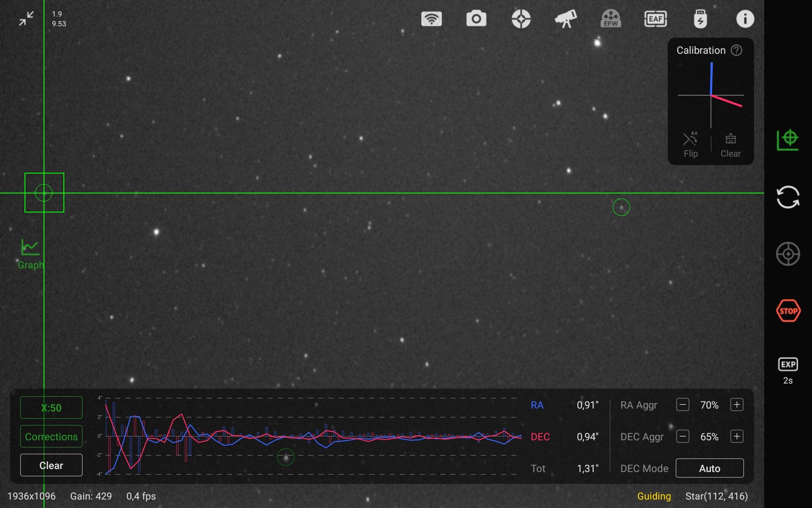Open the DEC Mode Auto selector
The width and height of the screenshot is (812, 508).
pyautogui.click(x=709, y=468)
